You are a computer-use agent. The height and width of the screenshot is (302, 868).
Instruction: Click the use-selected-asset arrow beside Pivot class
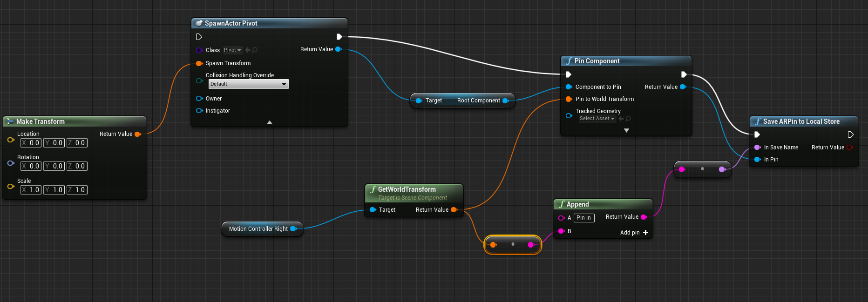coord(248,50)
